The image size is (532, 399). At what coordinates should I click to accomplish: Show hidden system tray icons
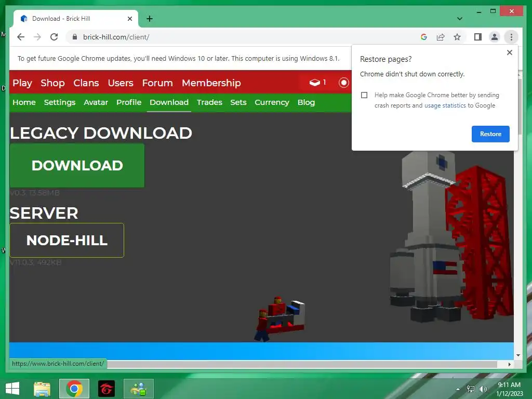(x=458, y=389)
